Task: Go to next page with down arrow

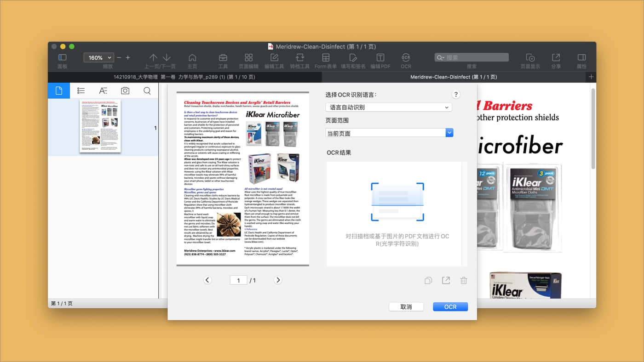Action: pos(167,57)
